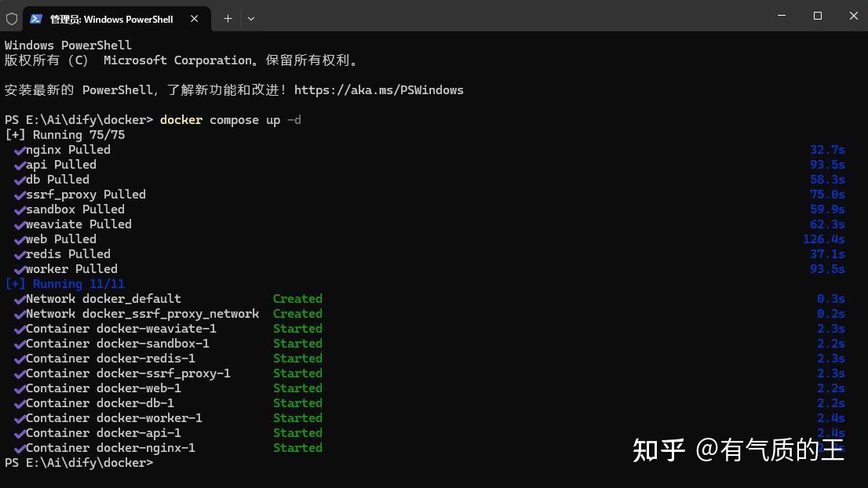Select the 管理员: Windows PowerShell tab
Viewport: 868px width, 488px height.
[111, 19]
